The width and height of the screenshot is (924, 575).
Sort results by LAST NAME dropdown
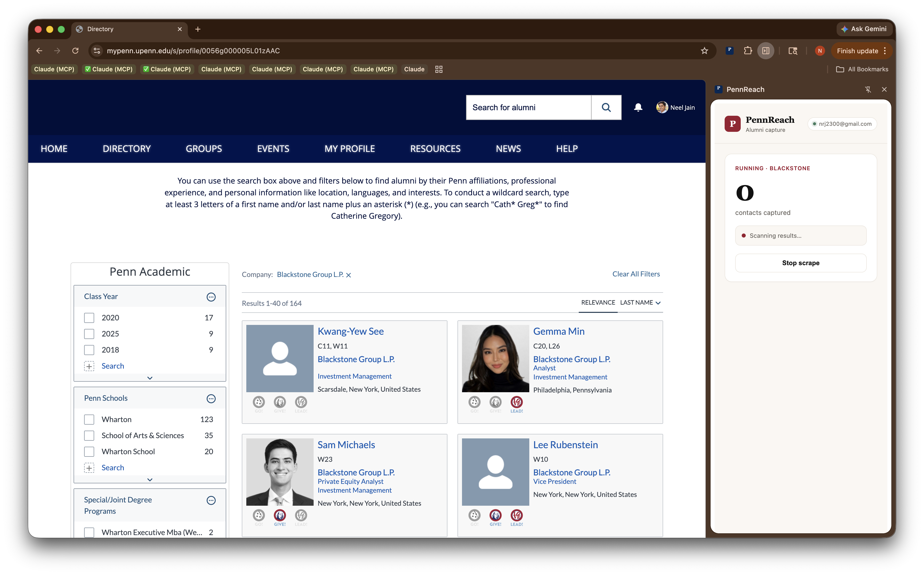click(x=640, y=303)
